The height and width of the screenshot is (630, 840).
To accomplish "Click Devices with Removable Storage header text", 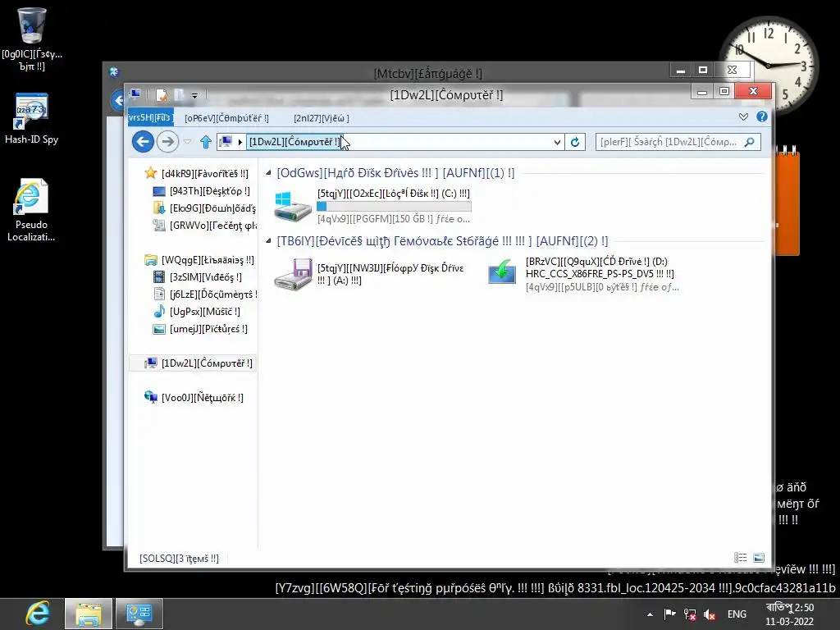I will coord(442,241).
